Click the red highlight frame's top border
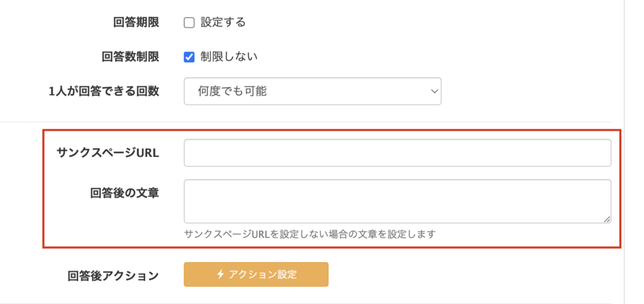The image size is (644, 304). (332, 131)
